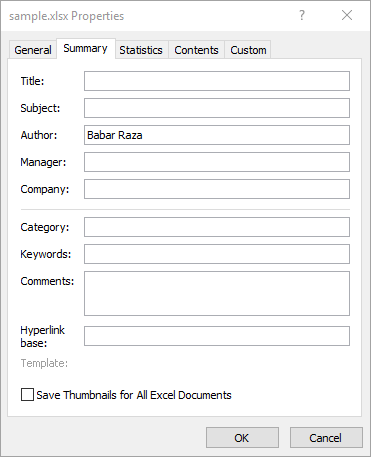
Task: Open the Statistics tab
Action: [141, 50]
